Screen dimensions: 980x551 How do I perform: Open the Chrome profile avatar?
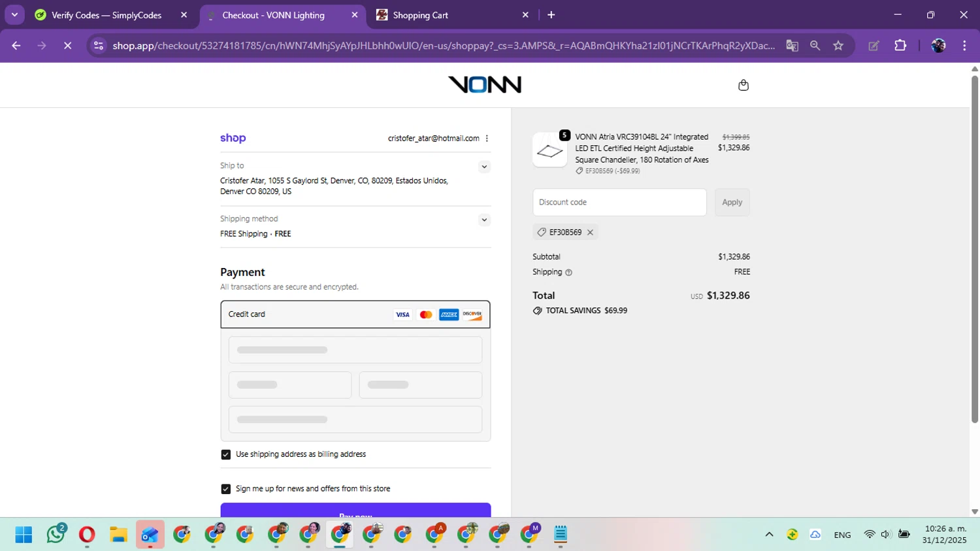point(938,46)
